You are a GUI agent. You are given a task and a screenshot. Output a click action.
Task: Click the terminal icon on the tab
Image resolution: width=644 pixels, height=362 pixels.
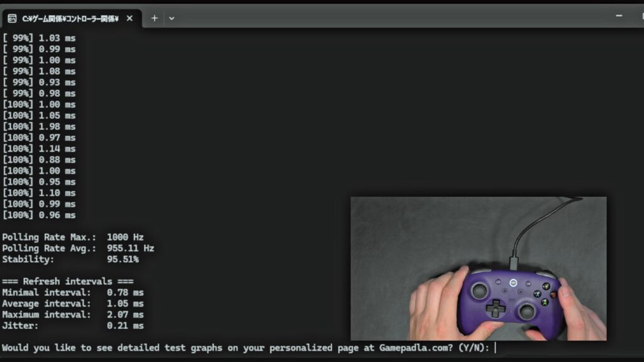pos(13,18)
